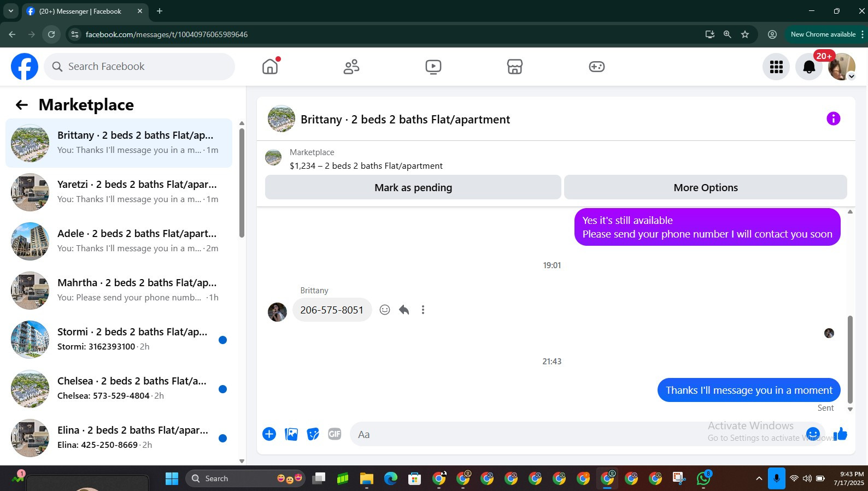Viewport: 868px width, 491px height.
Task: Open the Yaretzi conversation
Action: click(x=119, y=192)
